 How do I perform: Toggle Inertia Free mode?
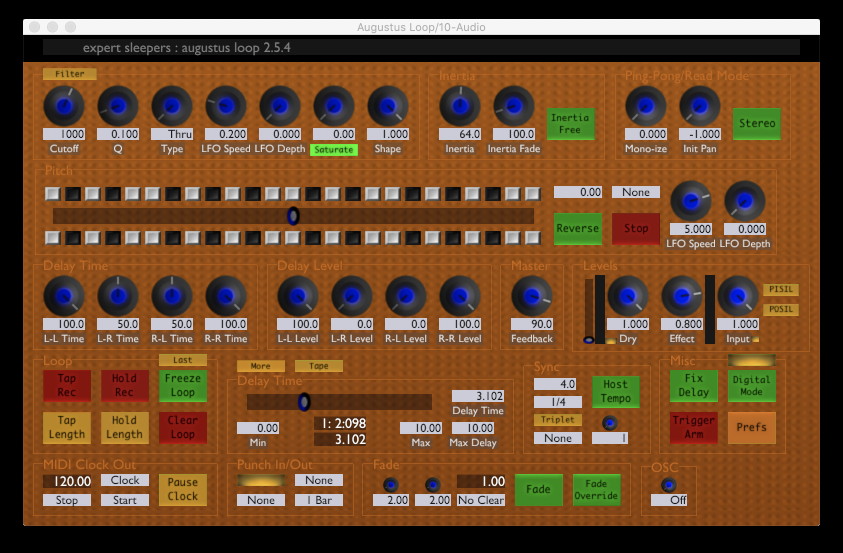(570, 124)
